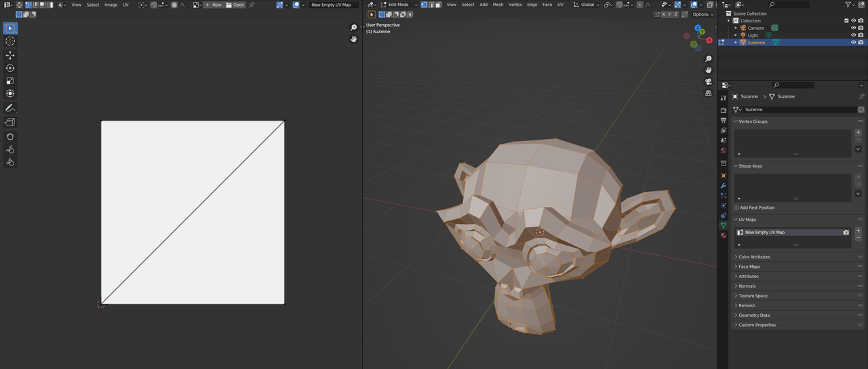Select the Pinch sculpt tool in UV editor

pos(10,162)
